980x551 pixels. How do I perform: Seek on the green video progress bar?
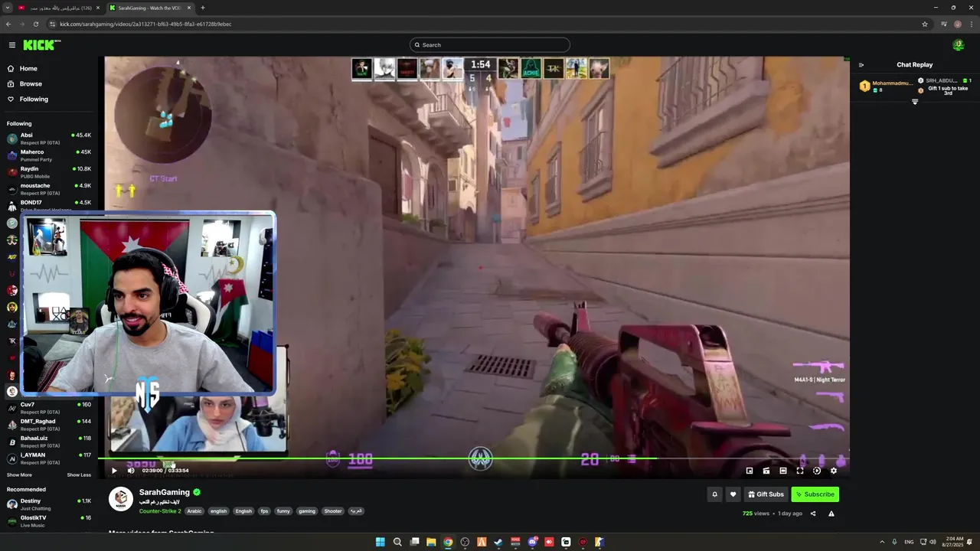pyautogui.click(x=473, y=458)
